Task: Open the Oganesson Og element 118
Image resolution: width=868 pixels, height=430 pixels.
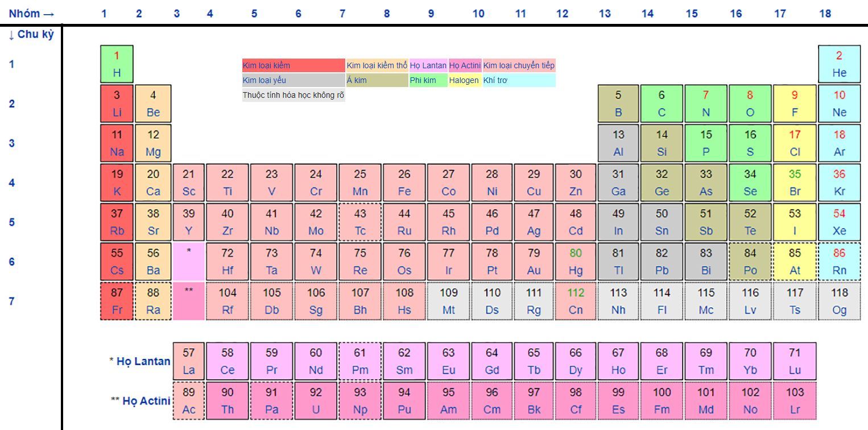Action: [x=839, y=301]
